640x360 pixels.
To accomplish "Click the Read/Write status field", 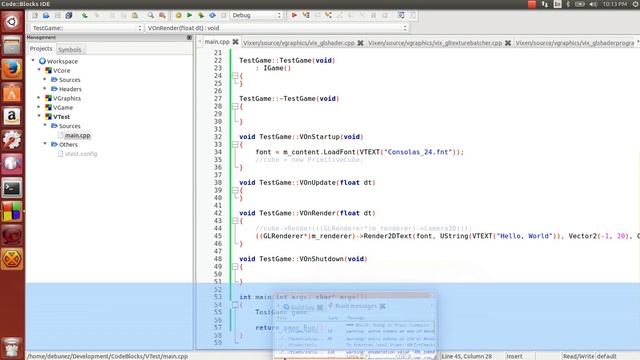I will pyautogui.click(x=578, y=356).
